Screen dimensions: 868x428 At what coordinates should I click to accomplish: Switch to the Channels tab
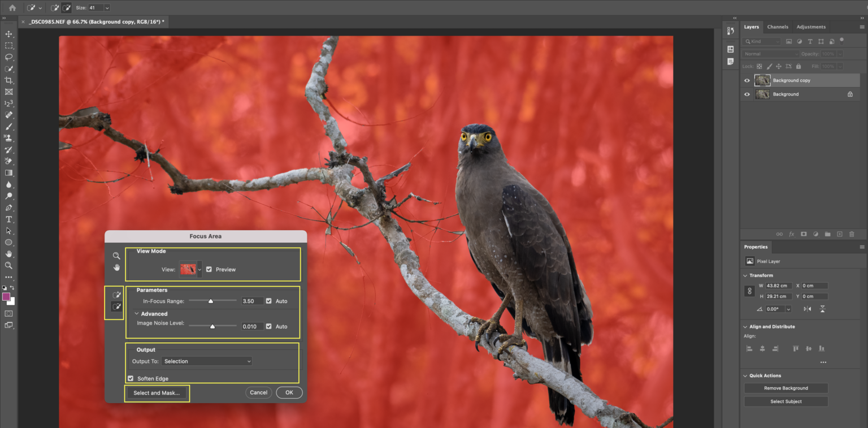[778, 27]
